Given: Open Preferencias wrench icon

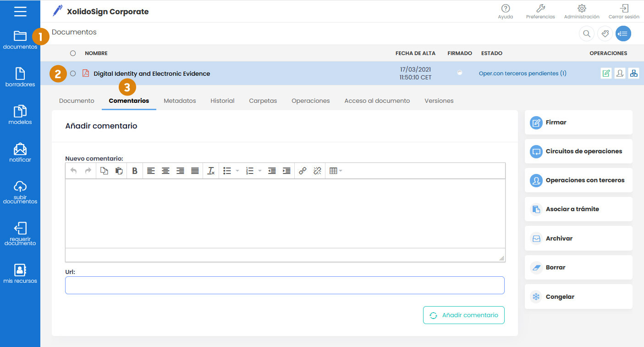Looking at the screenshot, I should click(540, 11).
